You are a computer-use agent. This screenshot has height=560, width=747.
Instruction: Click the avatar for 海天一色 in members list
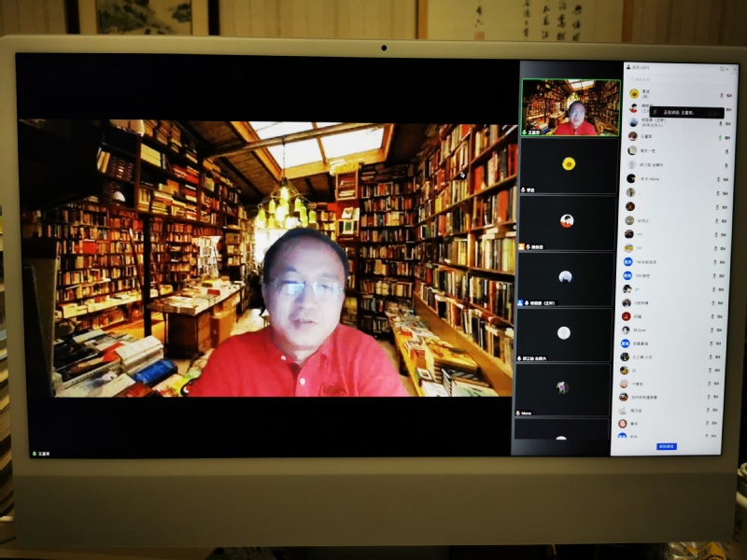(x=632, y=150)
